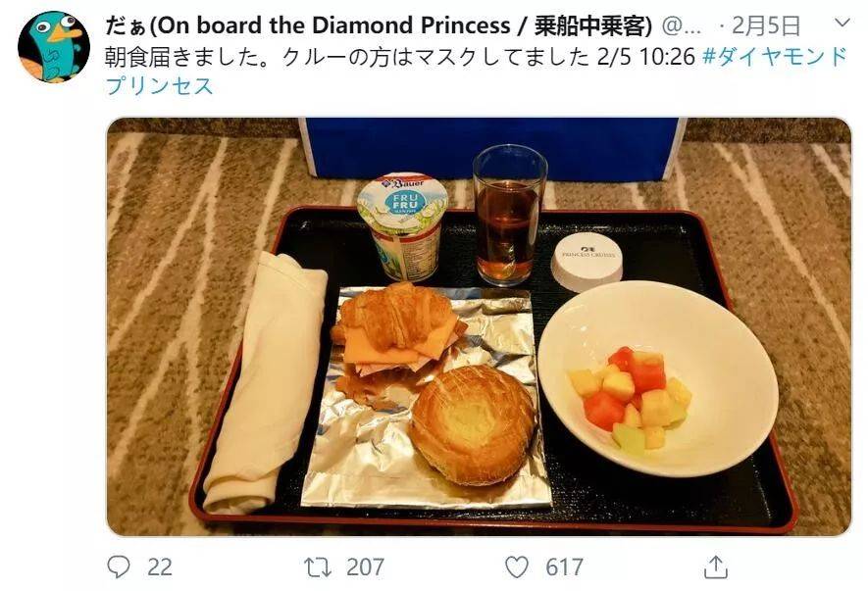Open the #ダイヤモンドプリンセス hashtag link
Viewport: 868px width, 591px height.
[477, 71]
